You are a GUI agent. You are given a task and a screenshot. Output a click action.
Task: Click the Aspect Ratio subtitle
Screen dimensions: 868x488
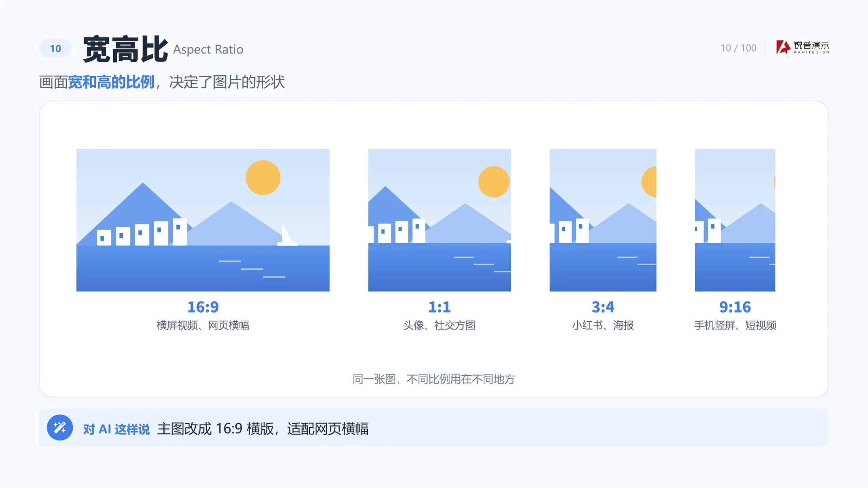pyautogui.click(x=208, y=50)
